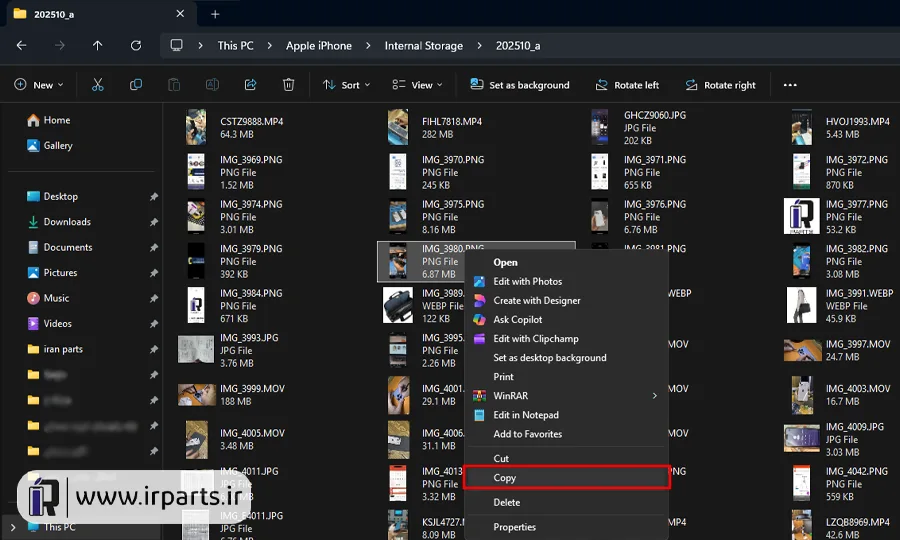
Task: Navigate back with the left arrow
Action: pyautogui.click(x=22, y=45)
